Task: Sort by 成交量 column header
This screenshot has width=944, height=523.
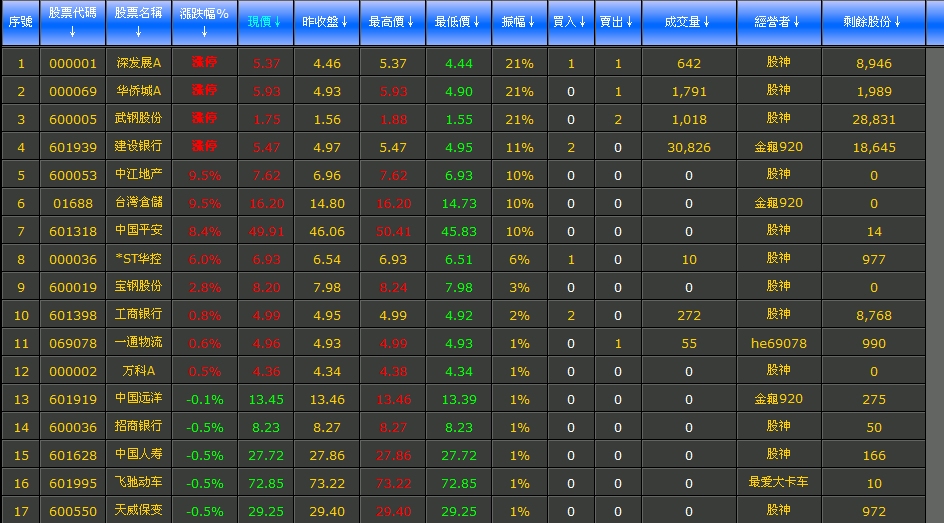Action: 689,22
